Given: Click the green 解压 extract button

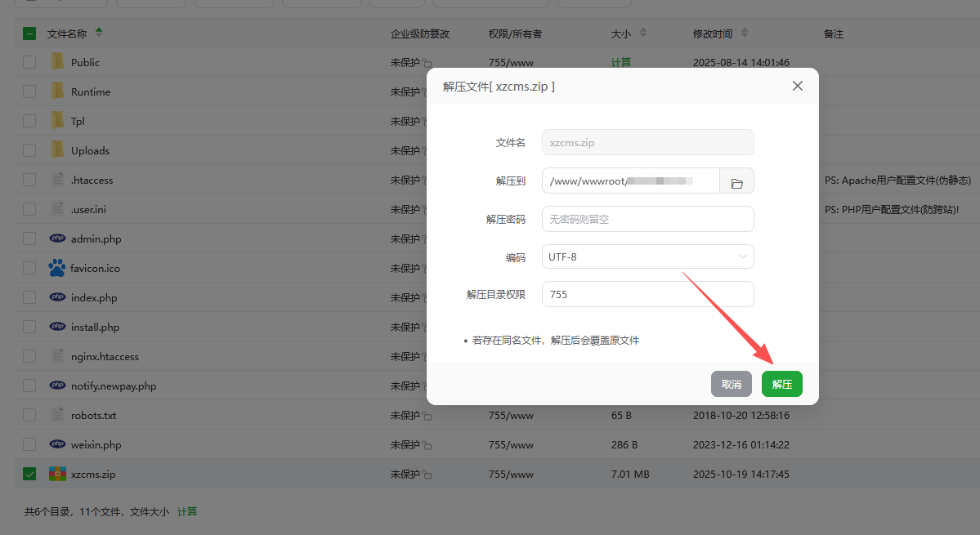Looking at the screenshot, I should pos(781,384).
